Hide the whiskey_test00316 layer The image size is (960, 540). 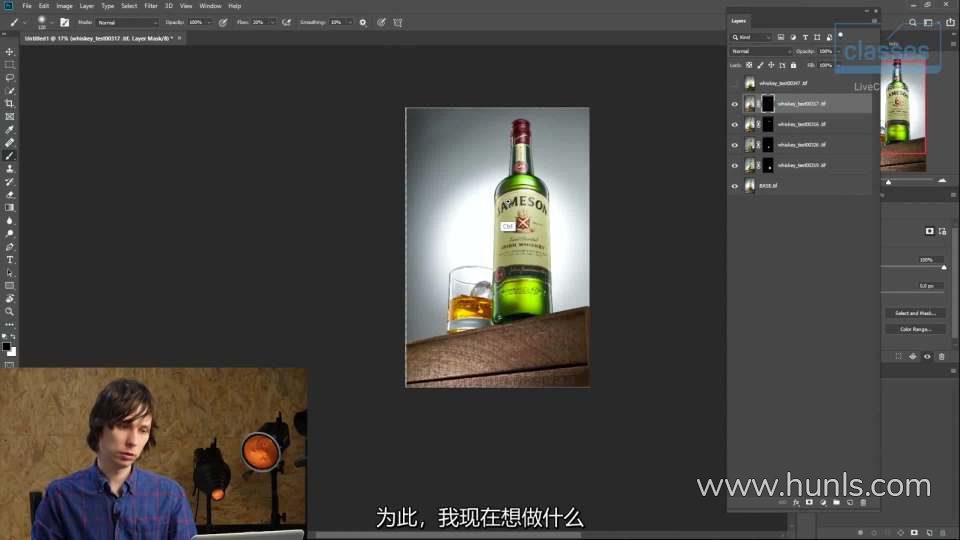pos(735,124)
